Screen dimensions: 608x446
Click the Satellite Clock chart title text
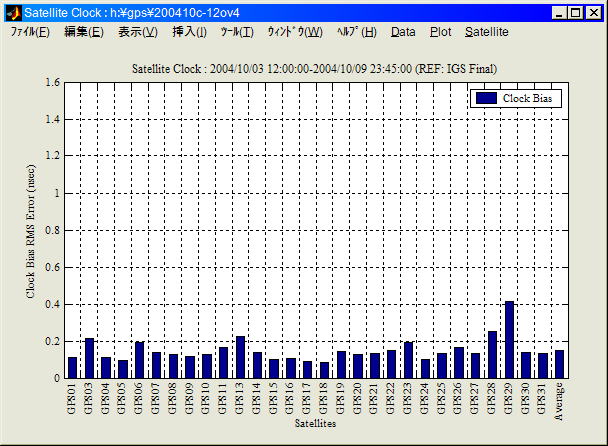click(x=315, y=68)
